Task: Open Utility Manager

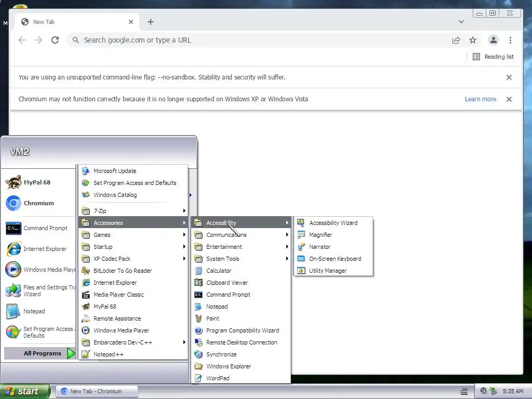Action: pyautogui.click(x=334, y=270)
